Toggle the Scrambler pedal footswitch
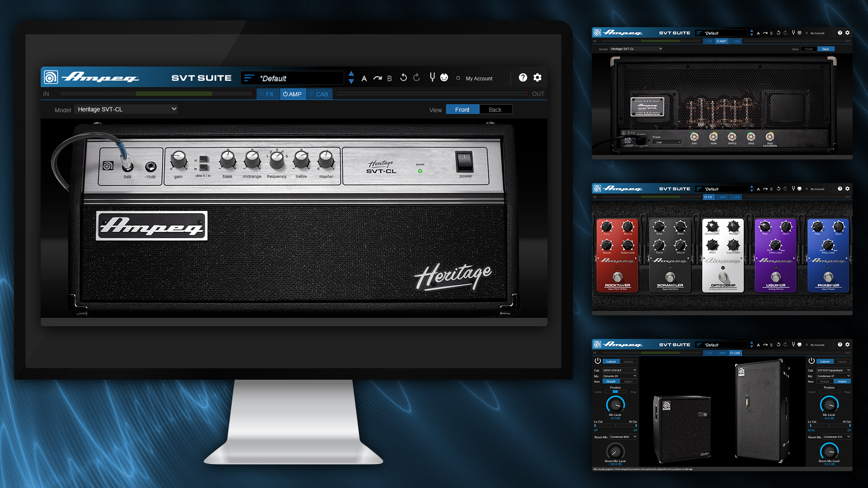This screenshot has height=488, width=868. [670, 277]
